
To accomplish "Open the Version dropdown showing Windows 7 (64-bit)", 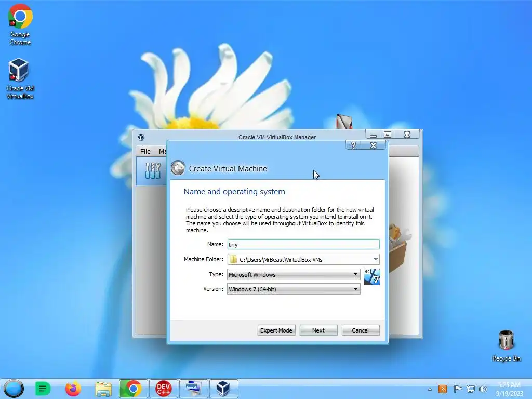I will (294, 289).
